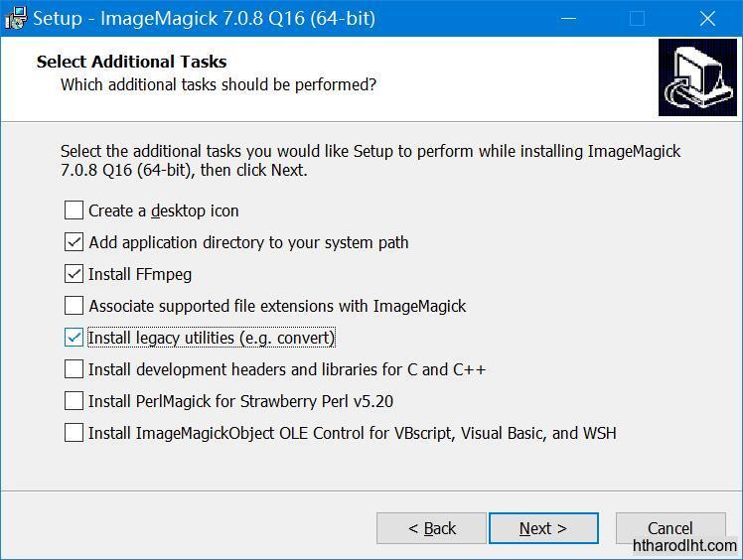Check Install PerlMagick for Strawberry Perl

click(74, 401)
